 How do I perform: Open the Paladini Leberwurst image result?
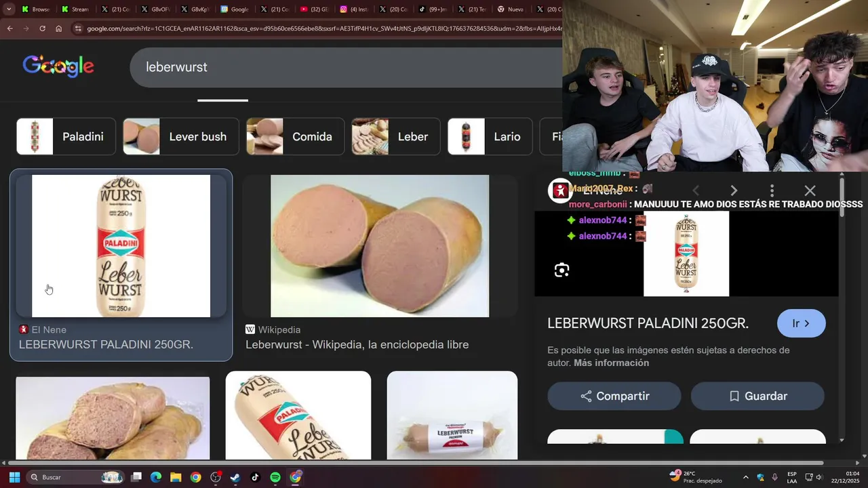pyautogui.click(x=121, y=246)
